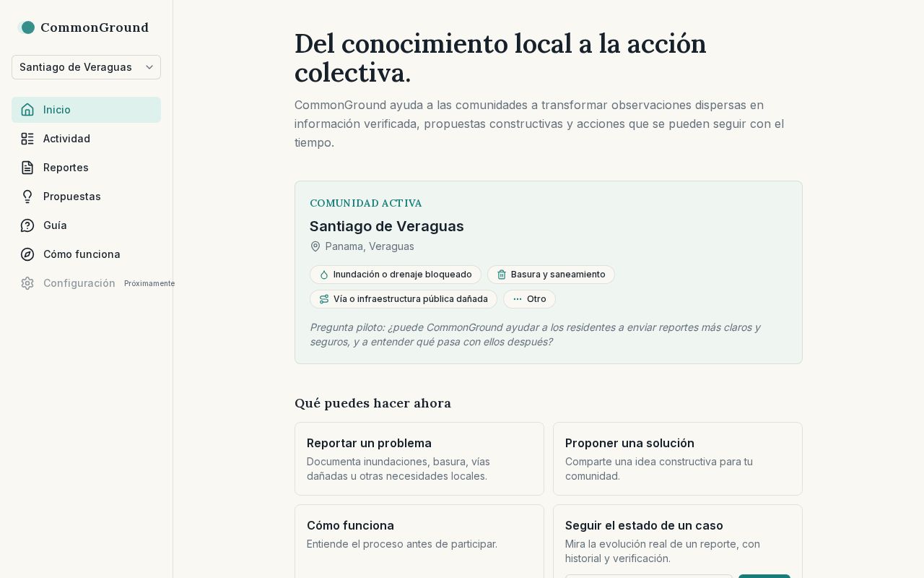Click the Seguir el estado de un caso heading

coord(644,525)
